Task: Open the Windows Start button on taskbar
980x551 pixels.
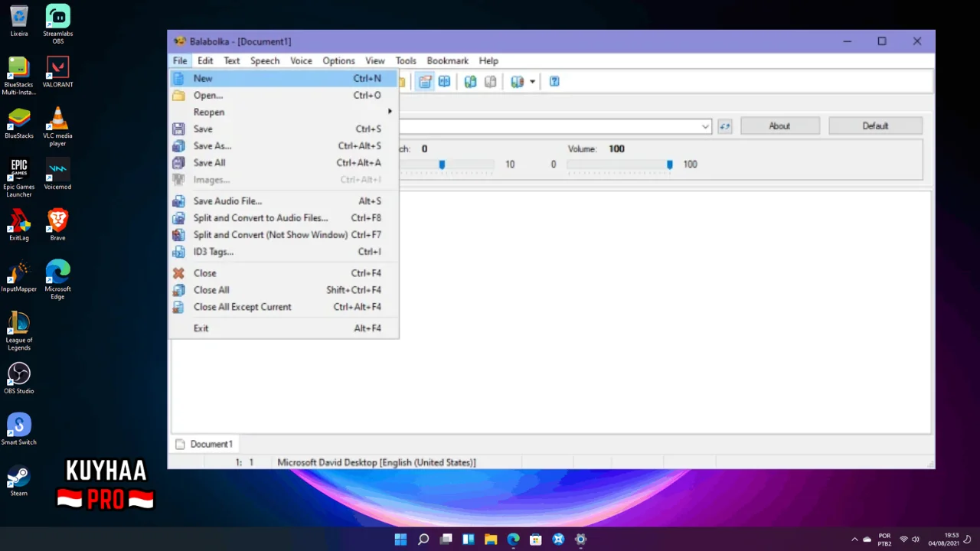Action: (400, 540)
